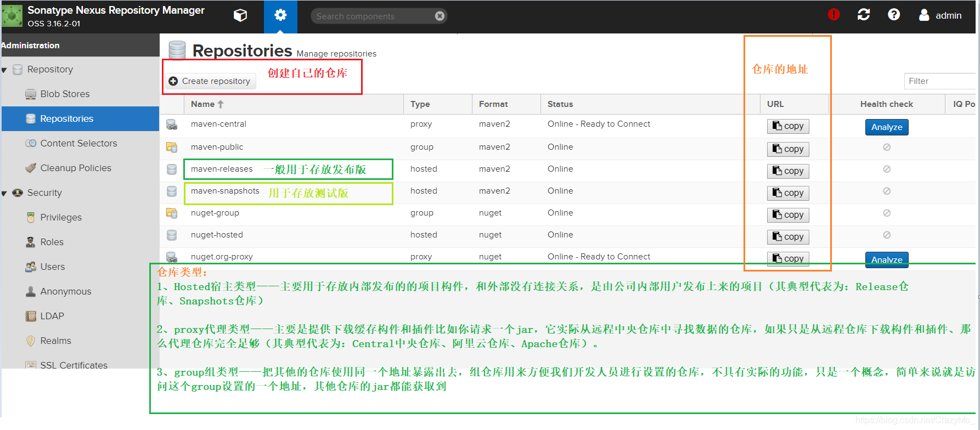Refresh using the circular arrows icon
980x430 pixels.
tap(864, 15)
